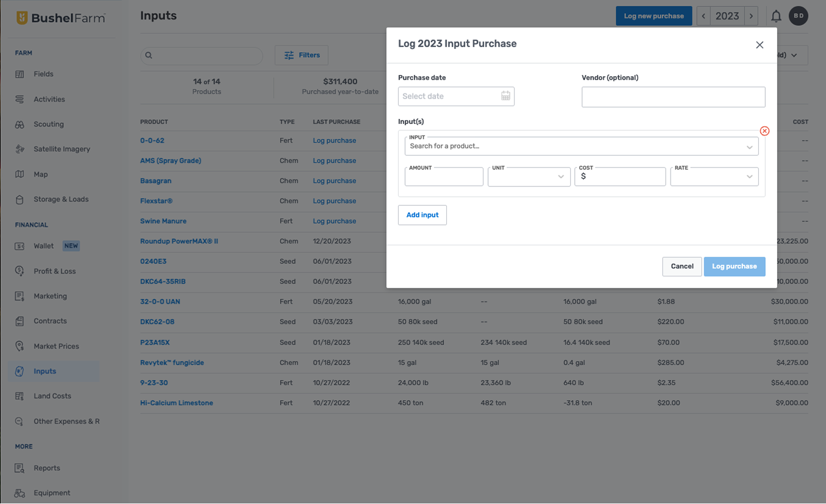
Task: Open the Rate dropdown
Action: coord(714,177)
